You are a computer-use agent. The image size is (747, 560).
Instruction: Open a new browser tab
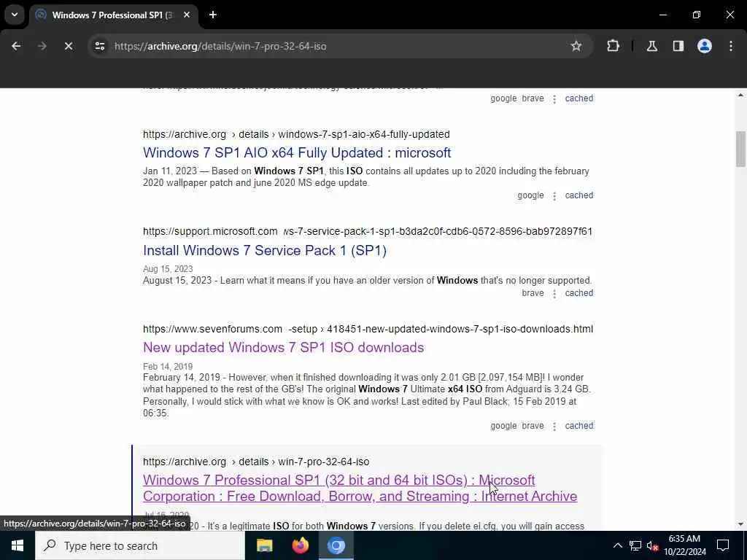213,15
